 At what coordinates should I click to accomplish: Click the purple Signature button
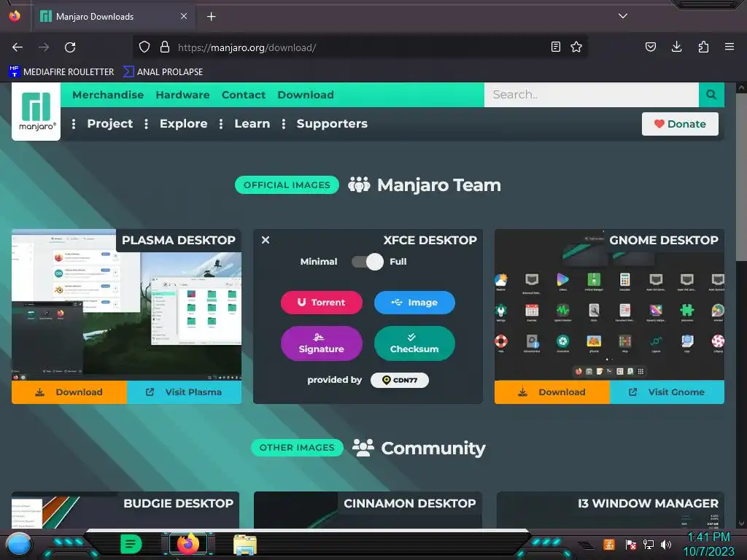click(322, 343)
